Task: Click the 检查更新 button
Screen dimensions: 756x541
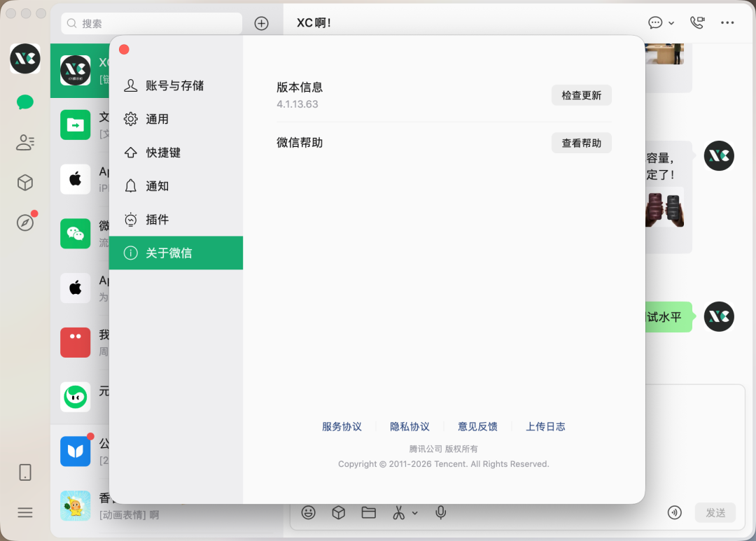Action: coord(582,95)
